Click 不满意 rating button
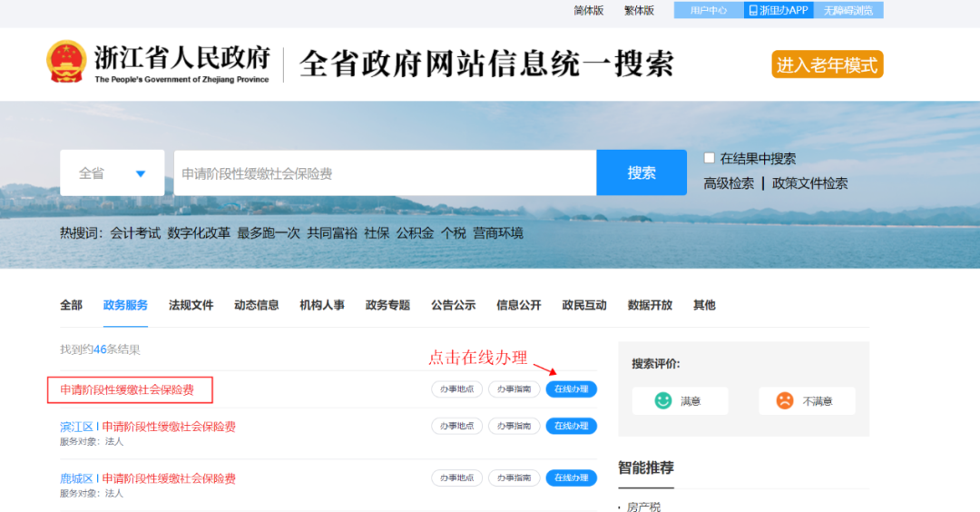Viewport: 980px width, 512px height. 807,400
